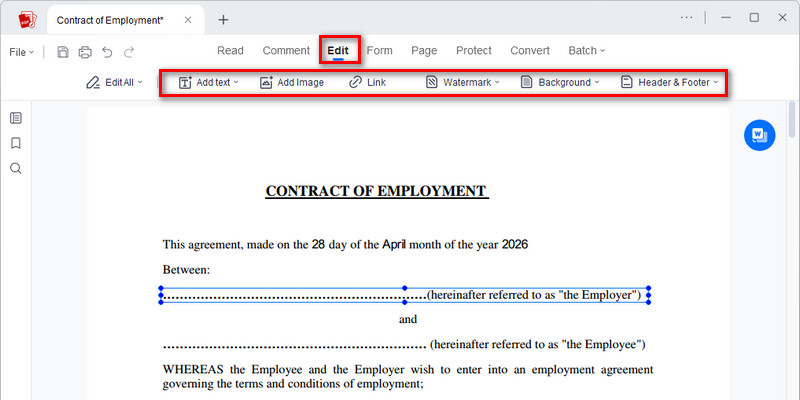800x400 pixels.
Task: Redo the last action
Action: [129, 52]
